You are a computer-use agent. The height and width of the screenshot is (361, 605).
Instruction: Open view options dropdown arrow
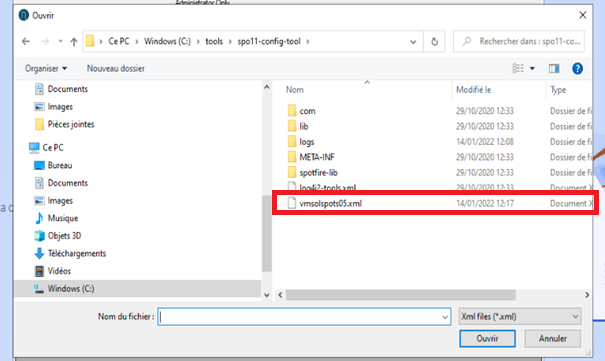pyautogui.click(x=532, y=69)
